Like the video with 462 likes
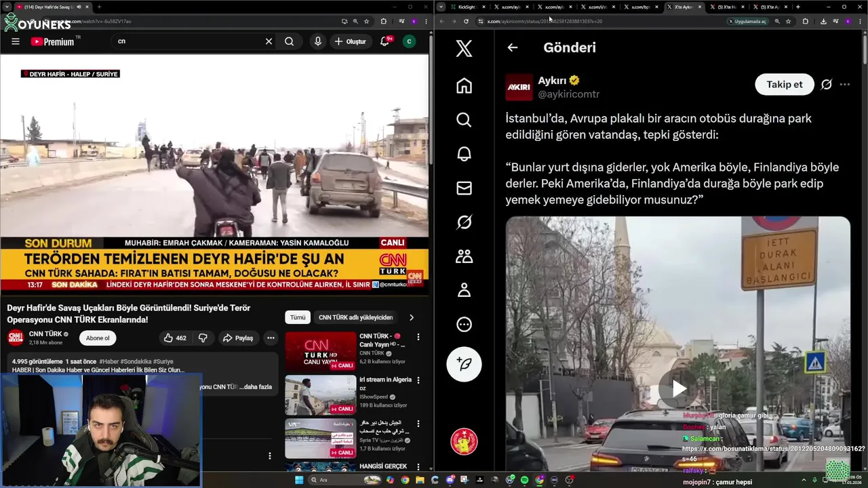The height and width of the screenshot is (488, 868). coord(175,338)
